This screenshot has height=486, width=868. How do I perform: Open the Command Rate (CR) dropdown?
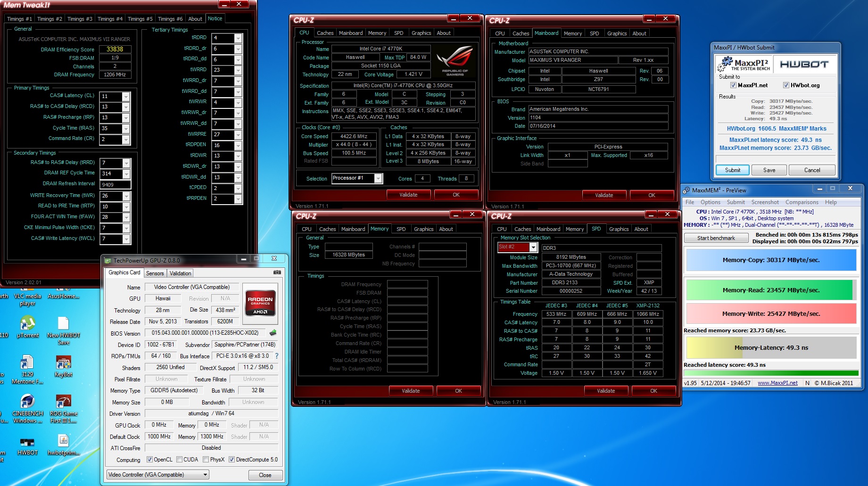point(126,140)
